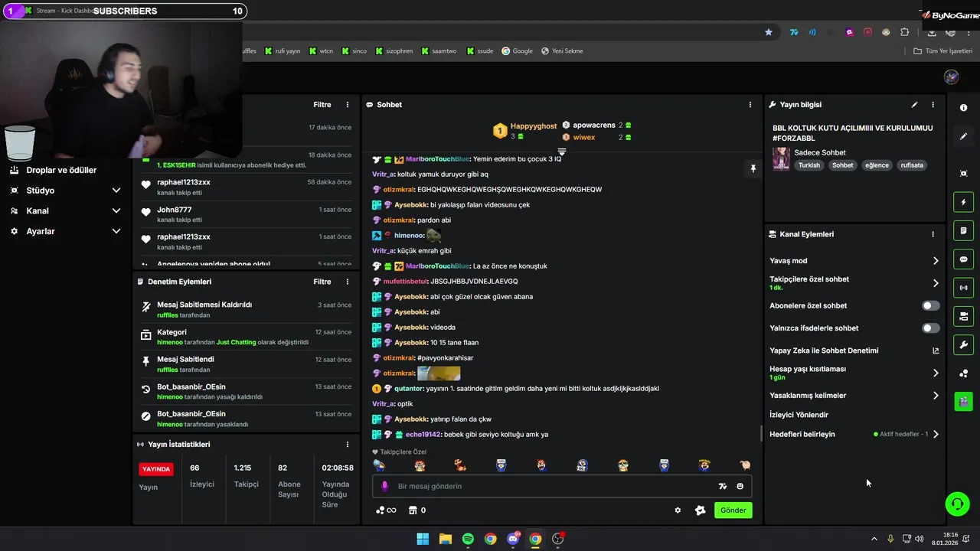This screenshot has width=980, height=551.
Task: Open Denetim Eylemleri three-dot menu
Action: point(347,282)
